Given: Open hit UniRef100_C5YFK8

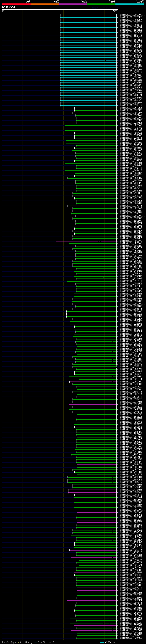Looking at the screenshot, I should coord(131,45).
